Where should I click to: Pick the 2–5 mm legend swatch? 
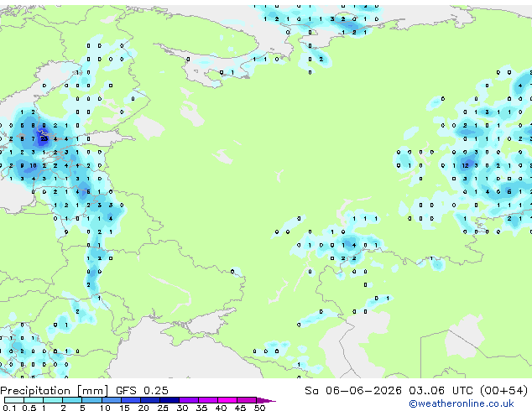pyautogui.click(x=72, y=400)
